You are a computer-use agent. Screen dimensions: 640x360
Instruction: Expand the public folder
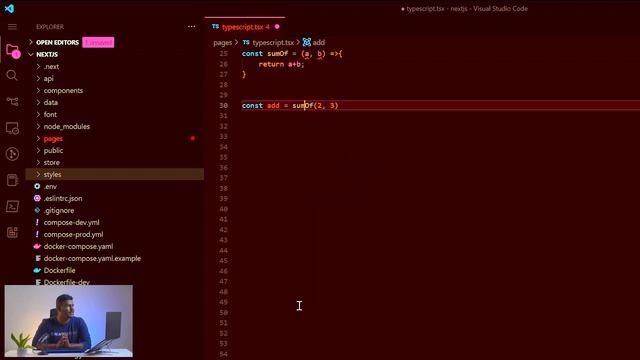point(38,150)
